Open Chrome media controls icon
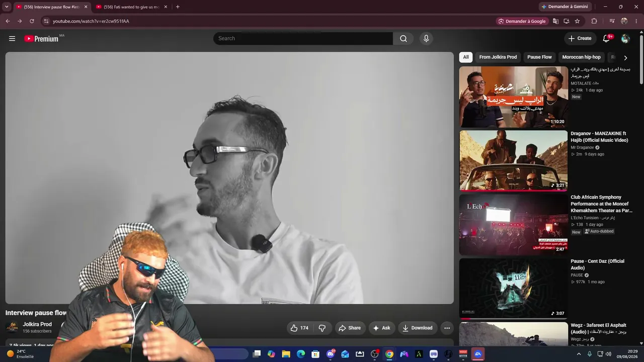The image size is (644, 362). 612,21
